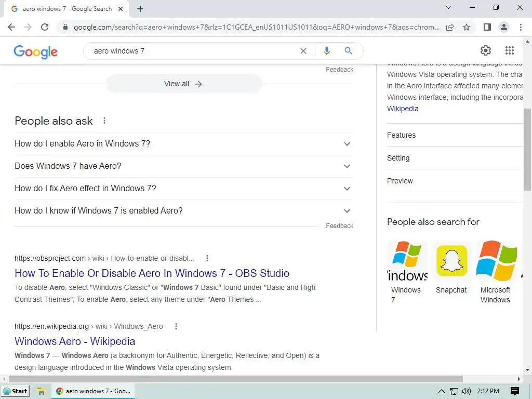Open Windows Start button
This screenshot has width=532, height=399.
pyautogui.click(x=15, y=391)
